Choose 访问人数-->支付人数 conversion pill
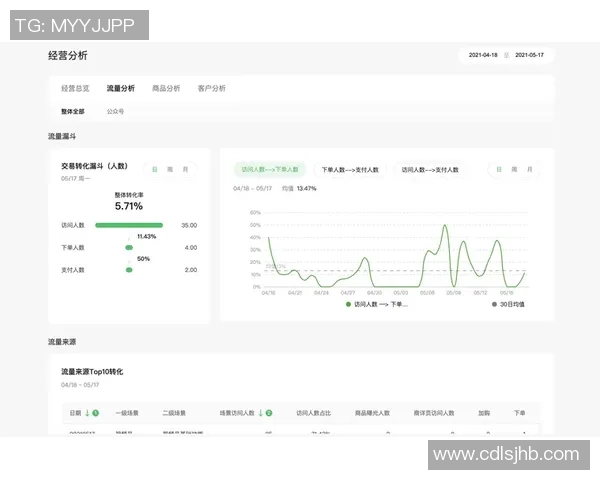Screen dimensions: 600x480 point(430,170)
